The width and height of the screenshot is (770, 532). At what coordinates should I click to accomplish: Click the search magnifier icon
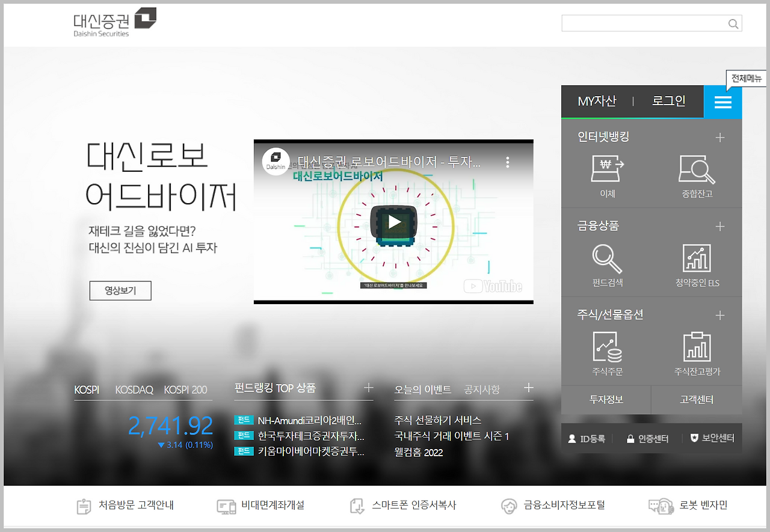[733, 24]
